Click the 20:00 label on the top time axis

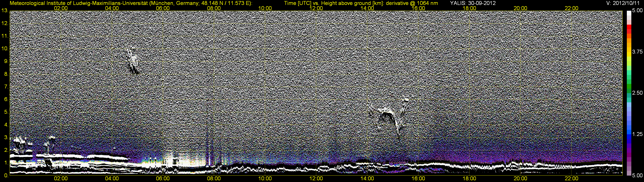click(x=521, y=8)
